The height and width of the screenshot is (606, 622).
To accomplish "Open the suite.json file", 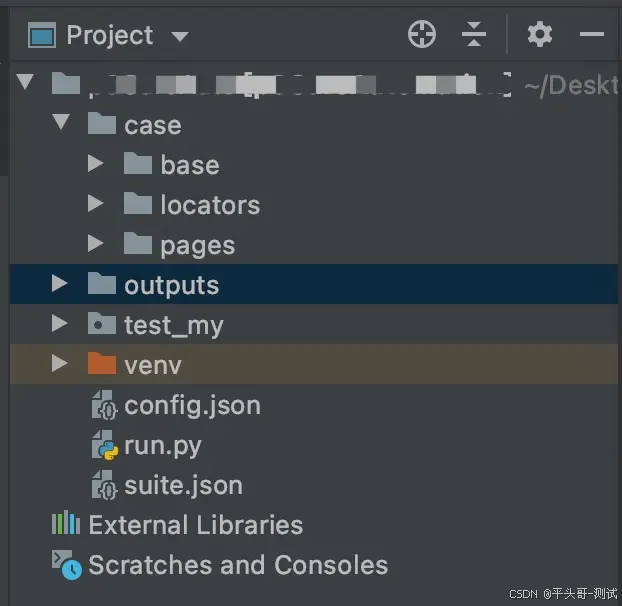I will point(183,486).
